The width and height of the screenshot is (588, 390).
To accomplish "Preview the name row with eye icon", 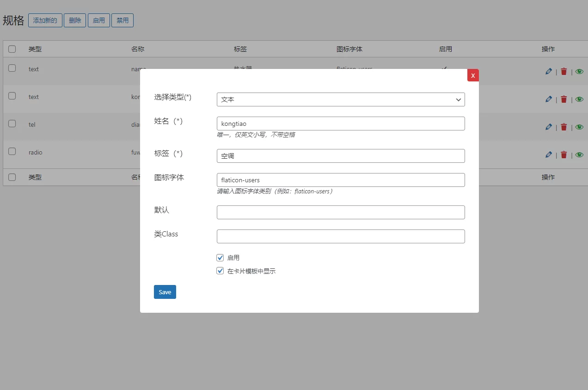I will [x=579, y=71].
